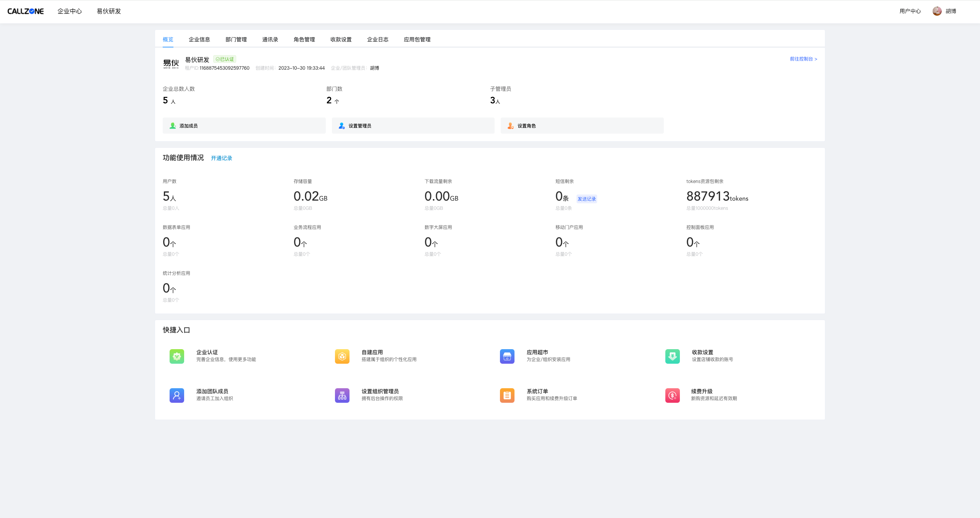Click the blue 应用超市 store icon

pos(507,356)
